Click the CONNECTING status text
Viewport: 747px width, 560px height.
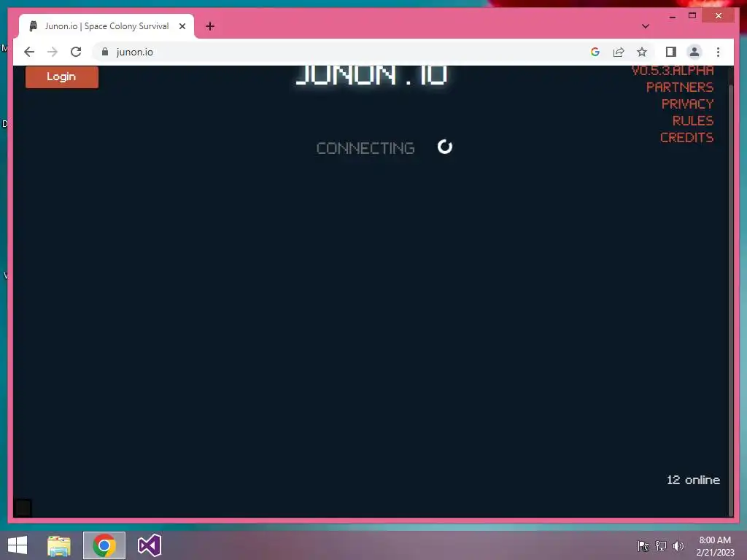point(365,148)
